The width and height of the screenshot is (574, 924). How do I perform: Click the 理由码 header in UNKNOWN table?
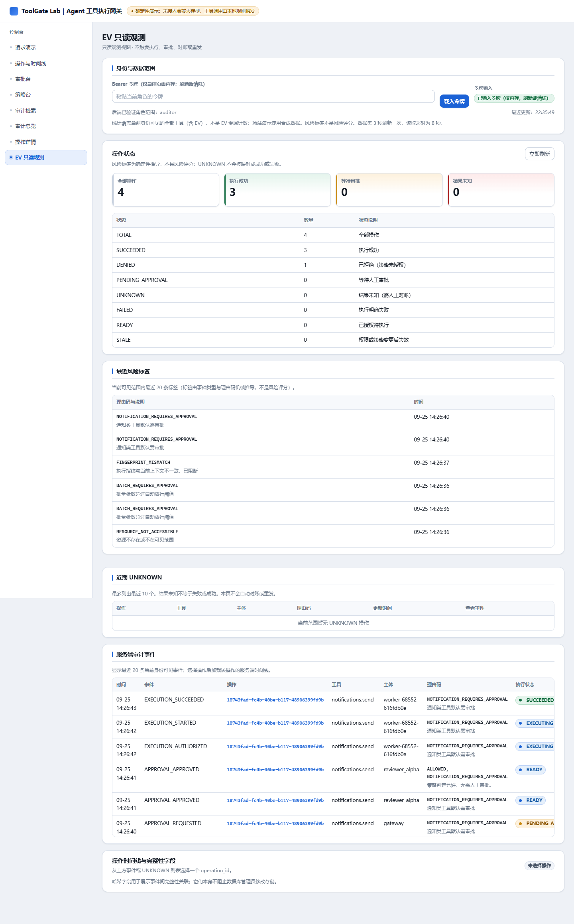click(304, 608)
